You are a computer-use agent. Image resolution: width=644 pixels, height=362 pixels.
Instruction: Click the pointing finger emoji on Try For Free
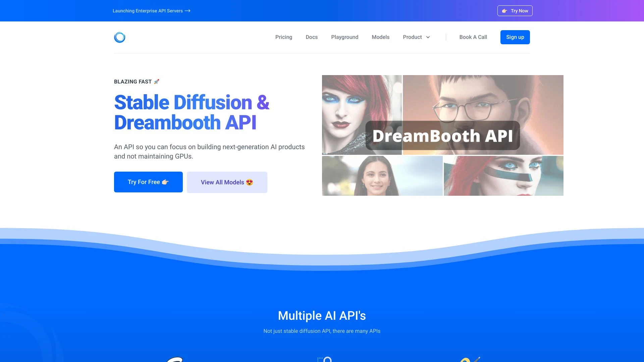coord(165,182)
